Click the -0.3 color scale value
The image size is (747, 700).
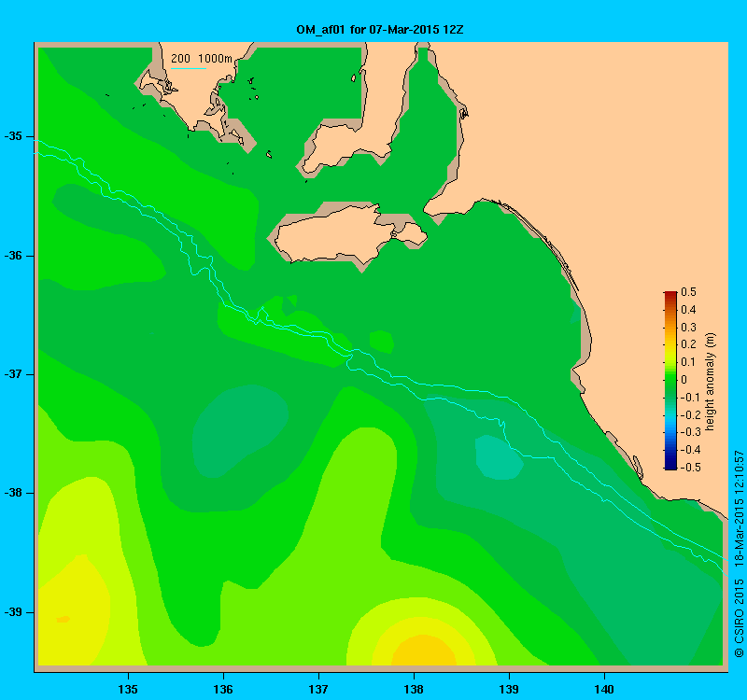point(689,432)
